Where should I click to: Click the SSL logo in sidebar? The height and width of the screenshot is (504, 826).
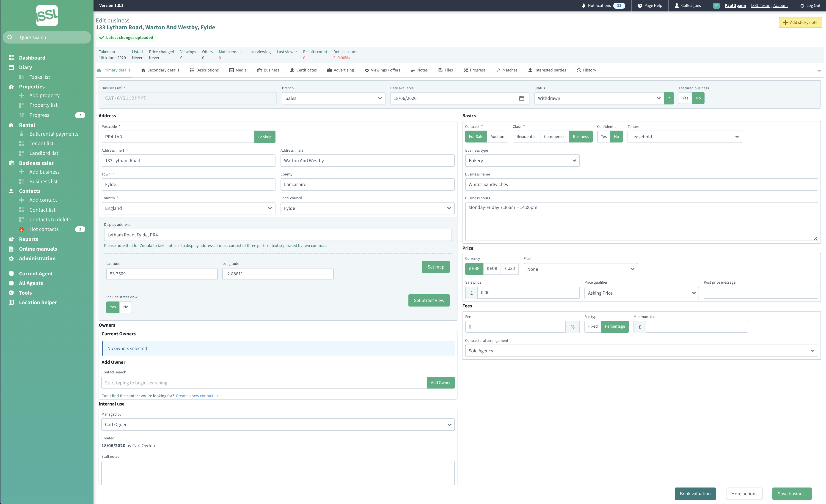click(x=47, y=15)
